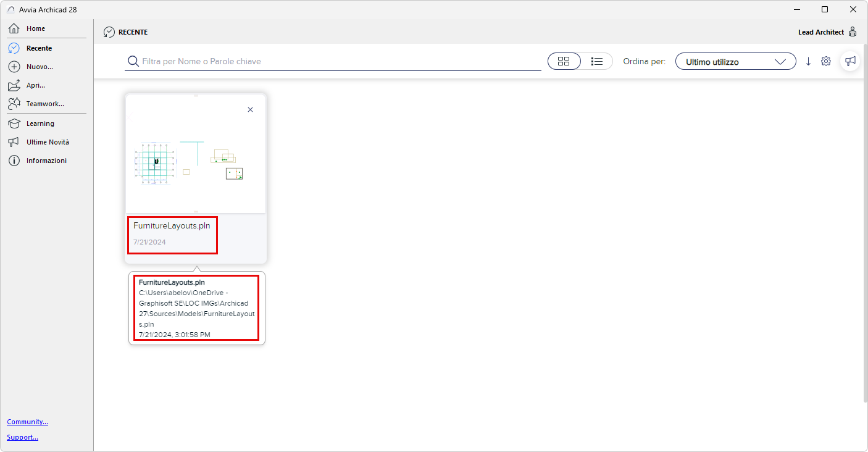Remove FurnitureLayouts.pln from the recent list

coord(250,109)
